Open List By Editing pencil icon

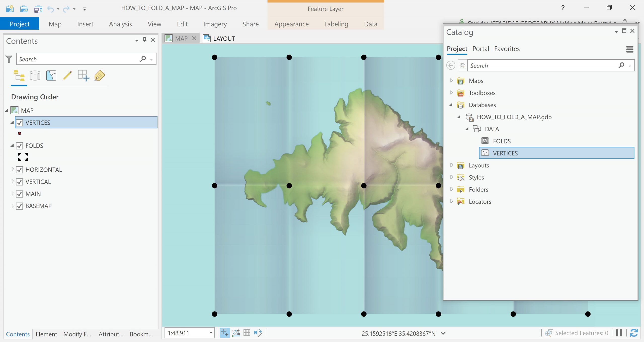[67, 75]
